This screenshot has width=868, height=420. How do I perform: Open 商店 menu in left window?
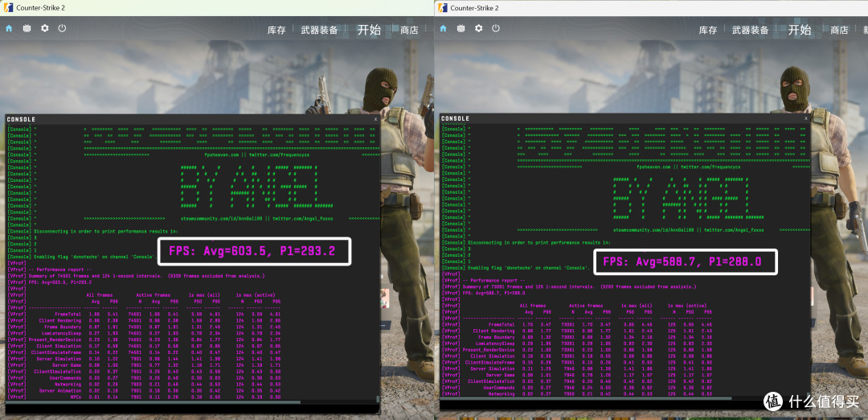[x=409, y=30]
